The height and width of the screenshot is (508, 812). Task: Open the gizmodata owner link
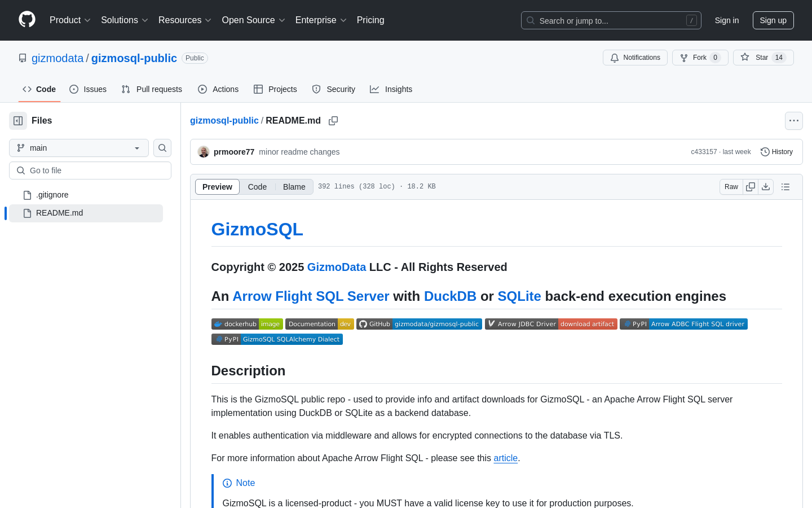tap(58, 58)
